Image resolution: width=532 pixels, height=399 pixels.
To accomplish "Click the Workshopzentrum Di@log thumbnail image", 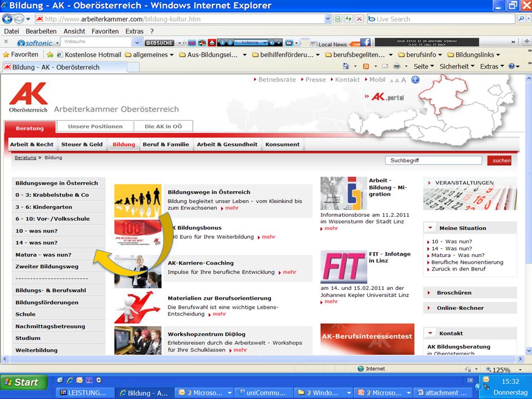I will click(x=138, y=340).
